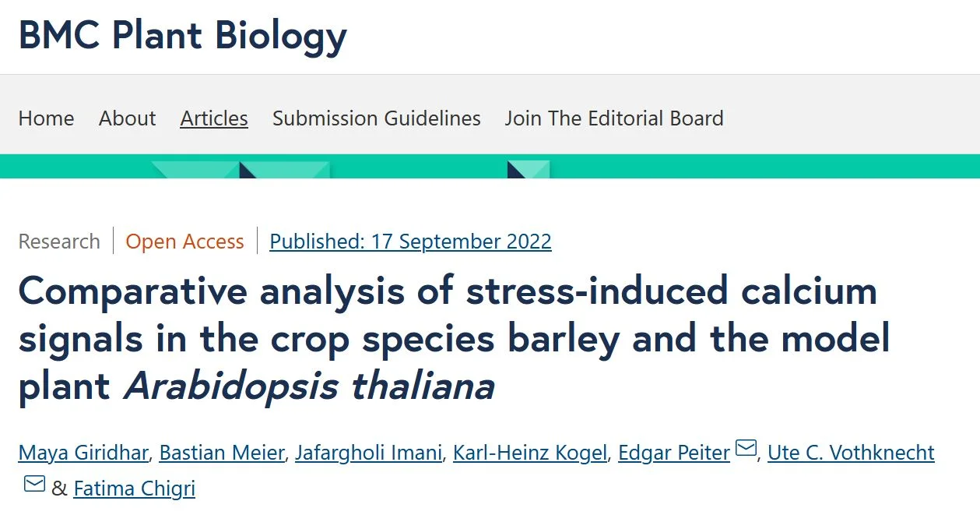View author Jafargholi Imani's info
This screenshot has width=980, height=515.
coord(368,453)
